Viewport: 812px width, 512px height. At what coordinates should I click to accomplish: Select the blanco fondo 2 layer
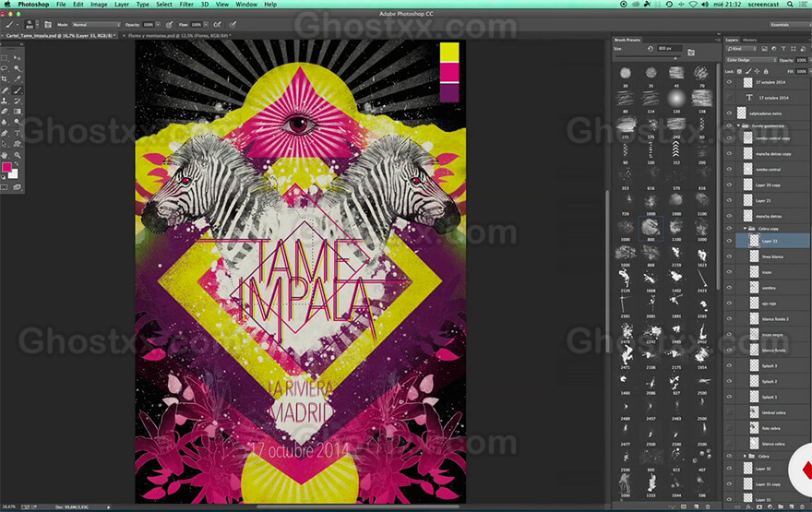coord(773,319)
